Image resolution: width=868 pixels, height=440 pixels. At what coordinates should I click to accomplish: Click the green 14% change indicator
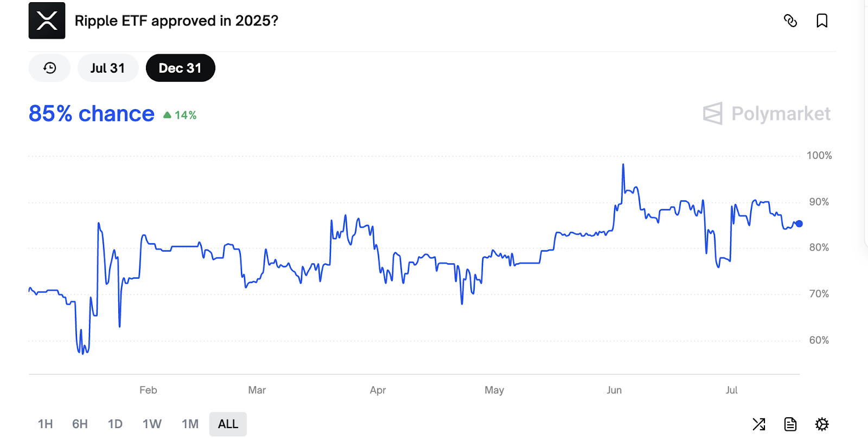point(180,115)
